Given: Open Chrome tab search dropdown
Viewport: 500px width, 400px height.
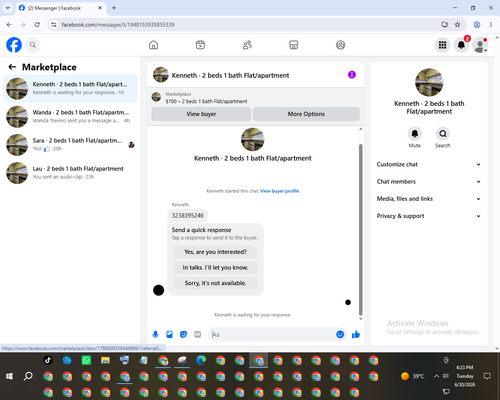Looking at the screenshot, I should coord(8,8).
